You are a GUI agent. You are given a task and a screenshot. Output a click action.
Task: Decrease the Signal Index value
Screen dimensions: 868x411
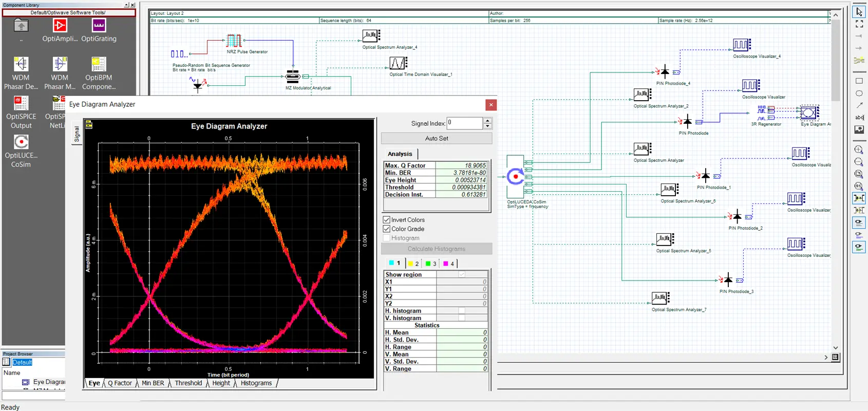(488, 126)
